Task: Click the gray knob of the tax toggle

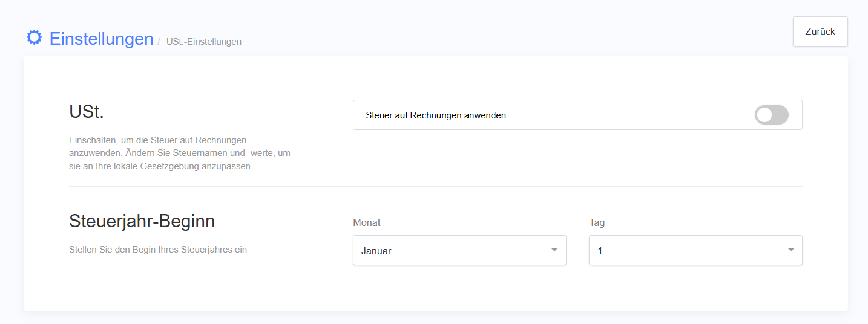Action: tap(764, 115)
